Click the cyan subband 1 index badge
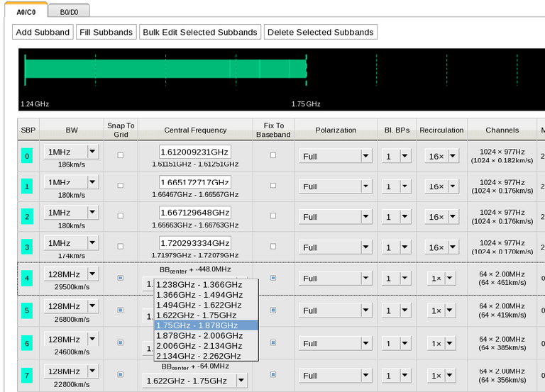The width and height of the screenshot is (545, 392). point(28,186)
